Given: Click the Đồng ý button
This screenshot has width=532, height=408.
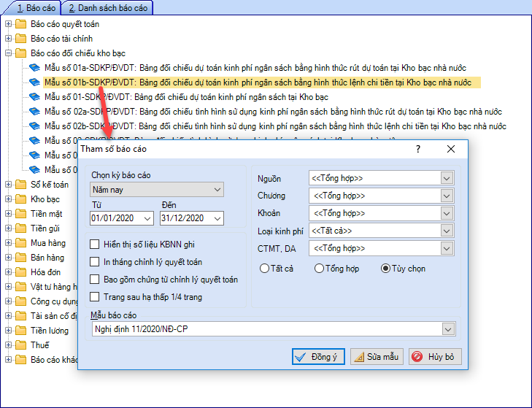Looking at the screenshot, I should tap(318, 357).
